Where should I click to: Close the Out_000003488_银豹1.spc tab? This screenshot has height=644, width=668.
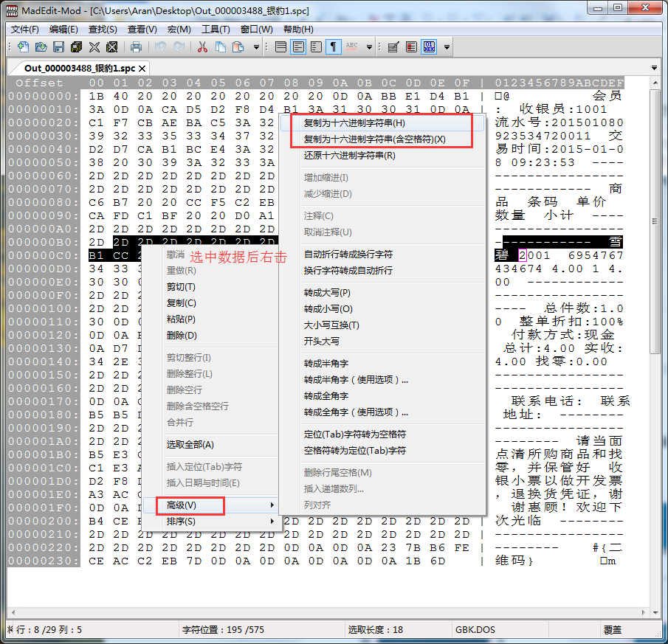click(142, 68)
